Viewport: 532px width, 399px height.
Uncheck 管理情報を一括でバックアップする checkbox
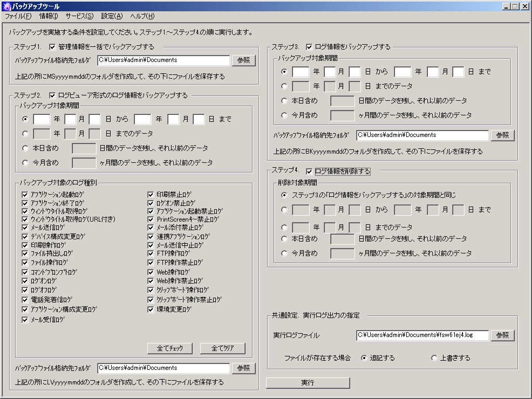pos(53,47)
